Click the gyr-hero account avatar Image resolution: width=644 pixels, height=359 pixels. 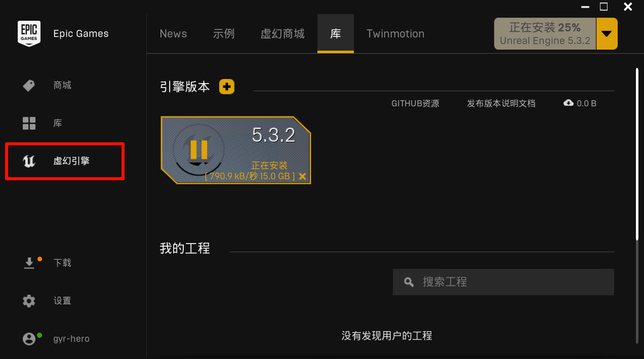click(x=29, y=338)
